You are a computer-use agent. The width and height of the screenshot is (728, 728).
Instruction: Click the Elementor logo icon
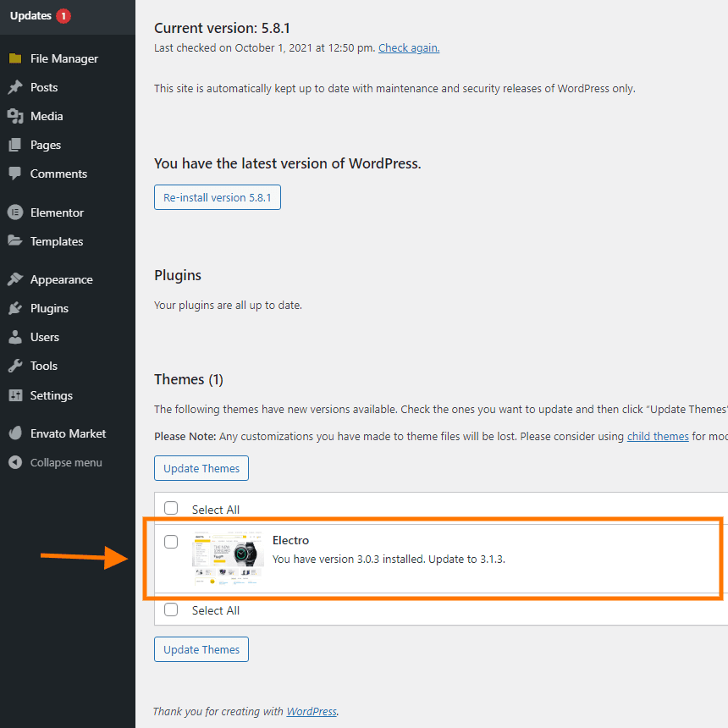click(15, 212)
